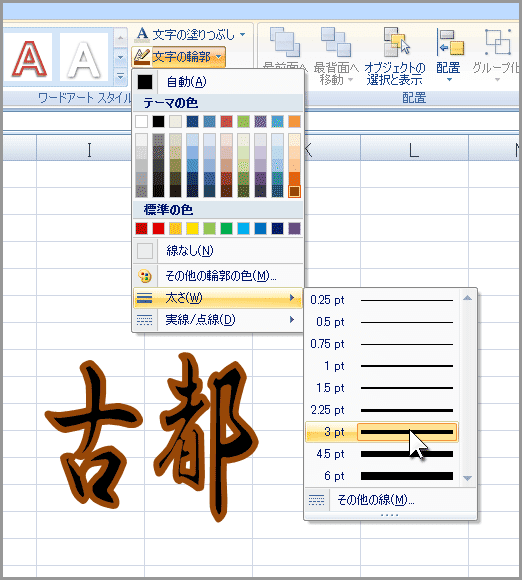Expand the WordArt styles gallery
The height and width of the screenshot is (580, 522).
tap(120, 77)
